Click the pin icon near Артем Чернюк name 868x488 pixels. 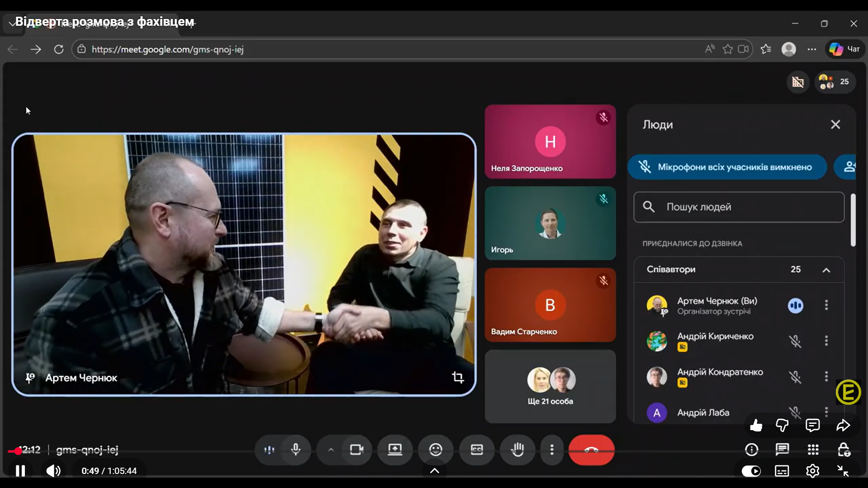[x=30, y=378]
